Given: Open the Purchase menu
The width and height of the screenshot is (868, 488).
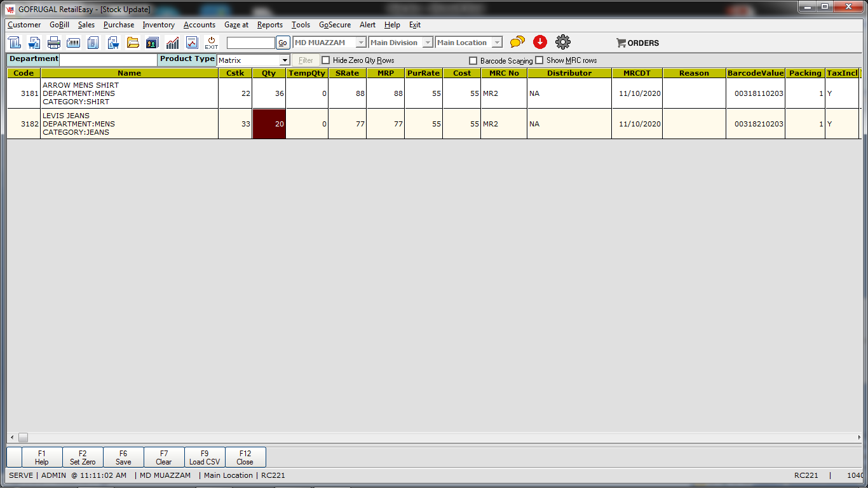Looking at the screenshot, I should (119, 25).
